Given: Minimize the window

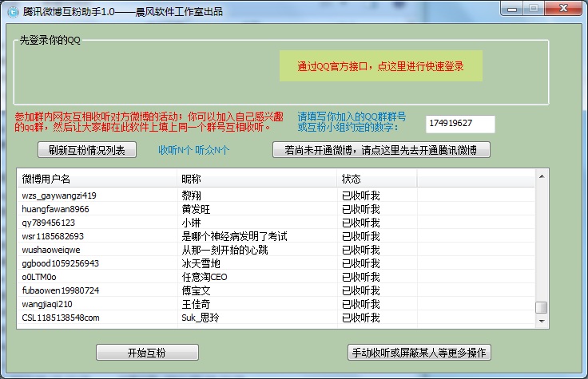Looking at the screenshot, I should (512, 9).
